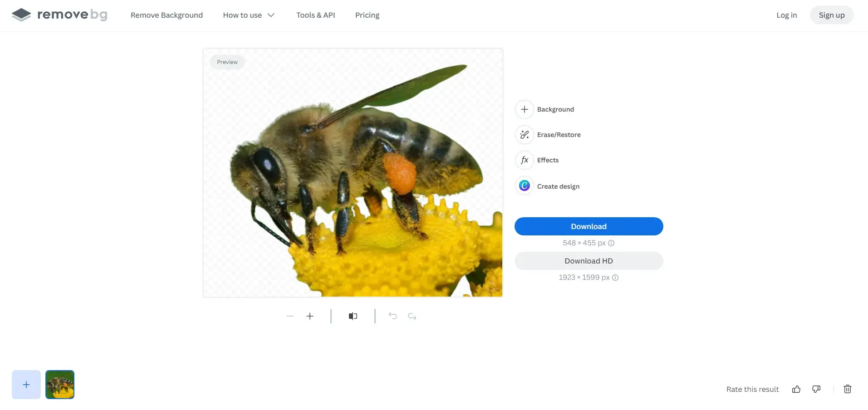Zoom out with the minus icon
Image resolution: width=868 pixels, height=410 pixels.
(290, 316)
